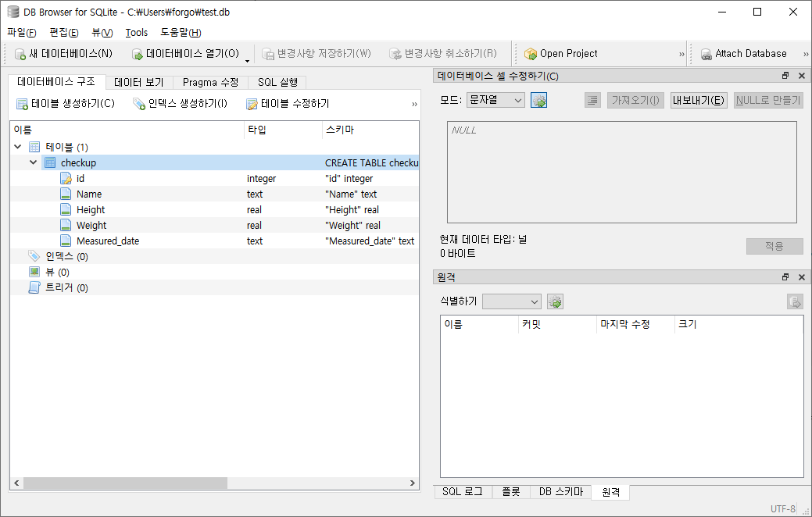Switch to DB 스키마 bottom tab
Screen dimensions: 812x517
tap(561, 492)
